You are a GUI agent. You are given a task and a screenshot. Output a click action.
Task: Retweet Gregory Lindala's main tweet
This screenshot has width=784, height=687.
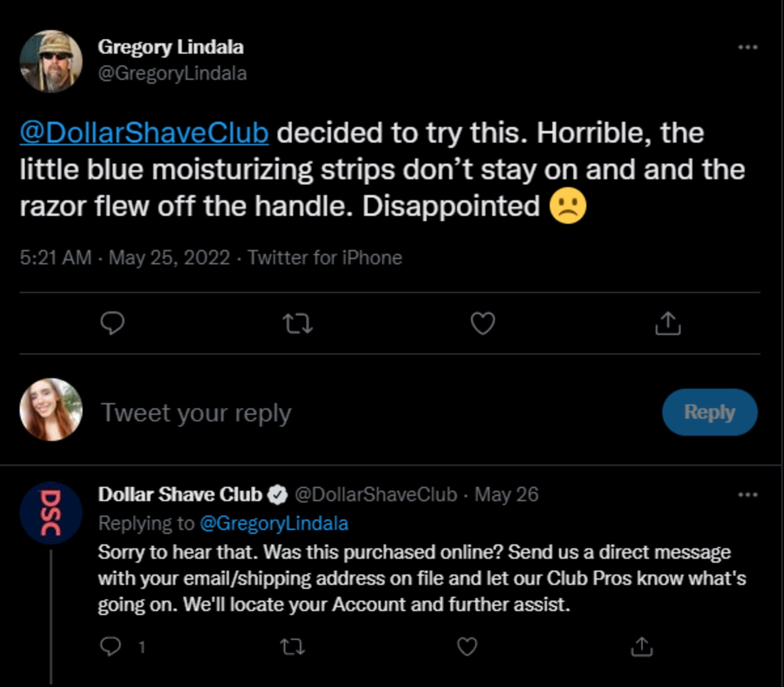coord(298,323)
